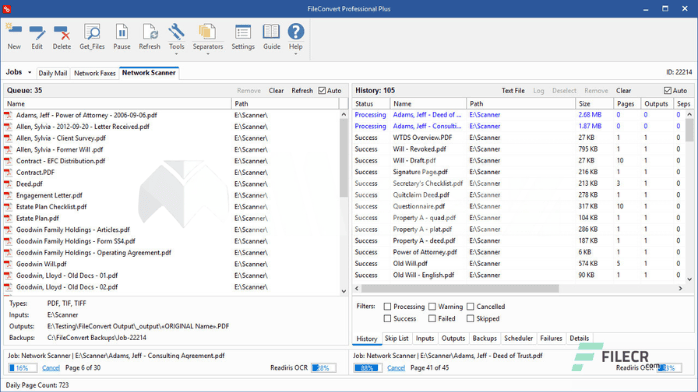698x392 pixels.
Task: Toggle the History Auto checkbox
Action: point(667,90)
